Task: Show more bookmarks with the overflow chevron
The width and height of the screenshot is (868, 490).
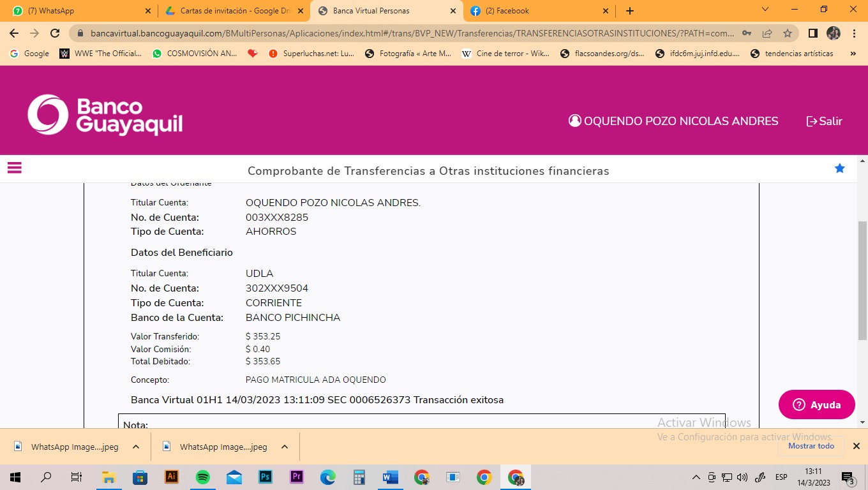Action: point(853,54)
